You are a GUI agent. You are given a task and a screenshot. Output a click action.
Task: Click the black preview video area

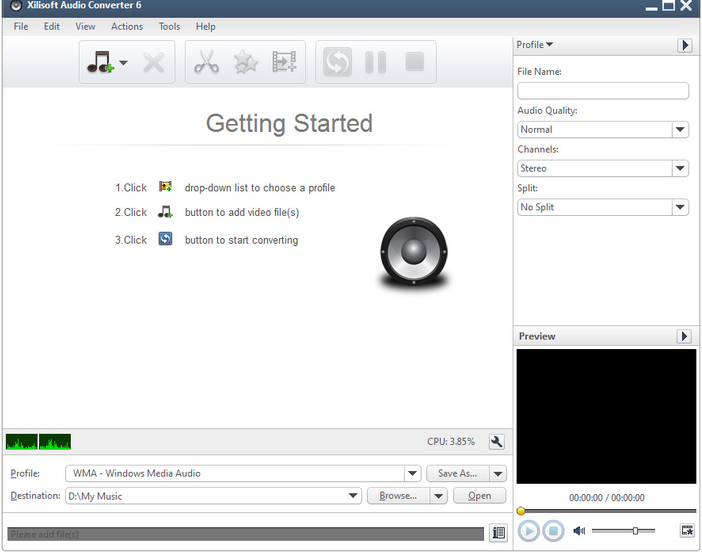point(606,416)
